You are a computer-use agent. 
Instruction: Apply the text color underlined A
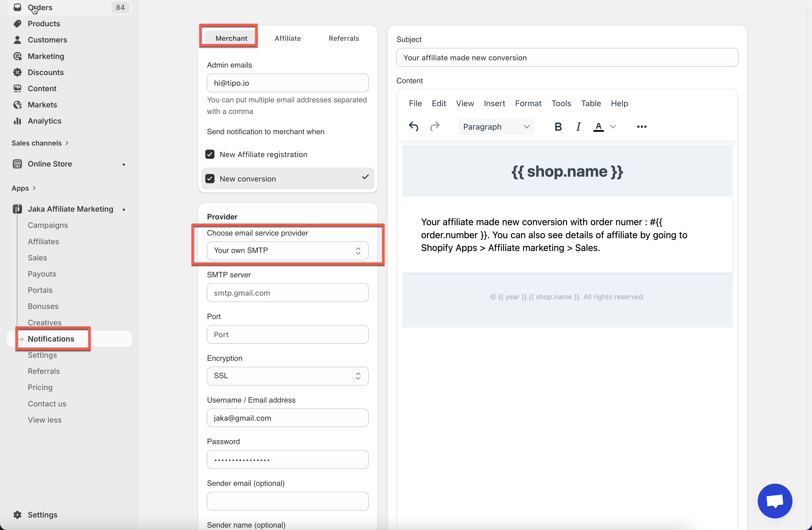tap(598, 127)
